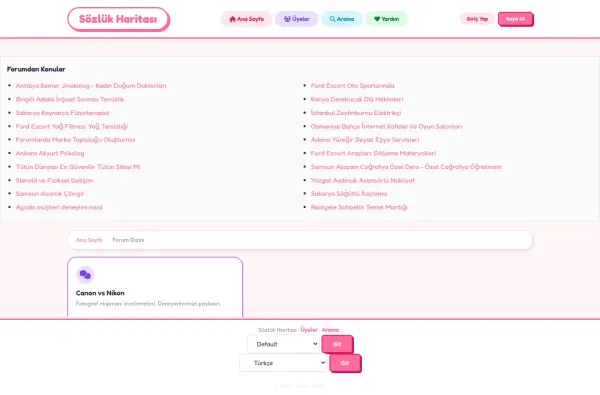Open Sakarya Söğütlü İlaçlama topic
Viewport: 600px width, 395px height.
349,194
